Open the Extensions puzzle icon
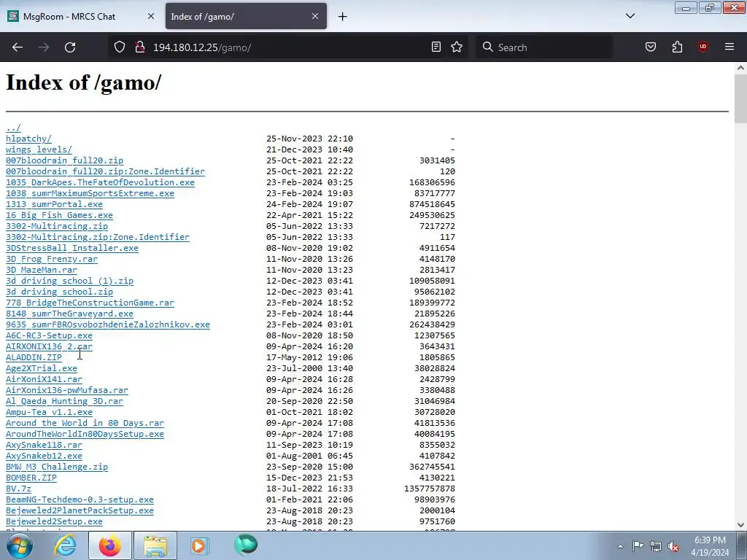This screenshot has width=747, height=560. pos(677,47)
